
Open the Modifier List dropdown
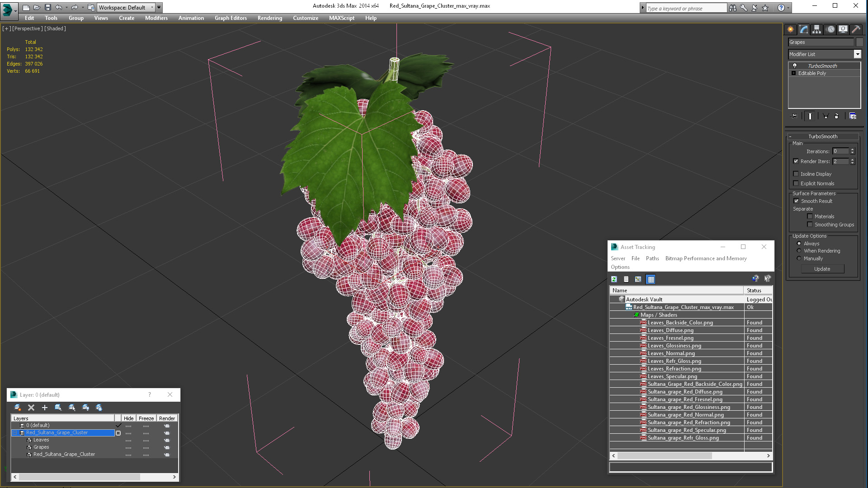pos(857,54)
